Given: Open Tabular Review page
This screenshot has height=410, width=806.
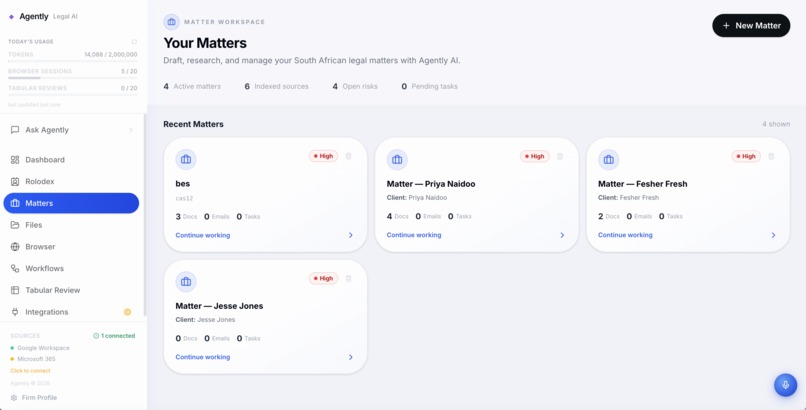Looking at the screenshot, I should coord(71,290).
